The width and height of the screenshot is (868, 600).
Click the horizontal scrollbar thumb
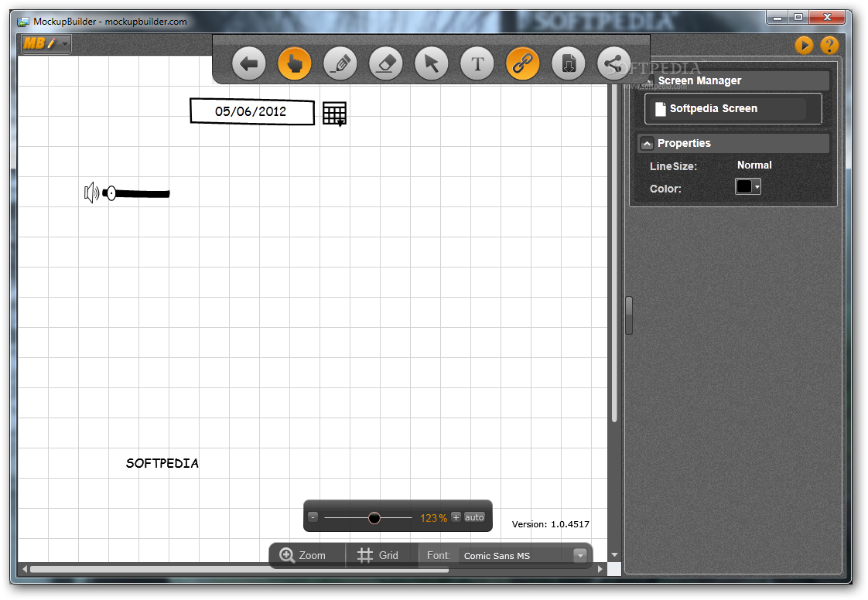(x=239, y=569)
